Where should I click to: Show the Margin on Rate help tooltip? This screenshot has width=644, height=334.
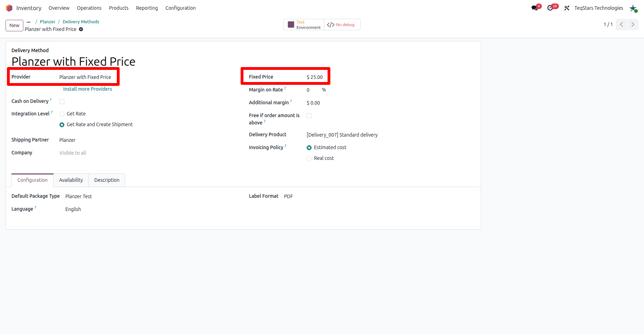[x=285, y=88]
